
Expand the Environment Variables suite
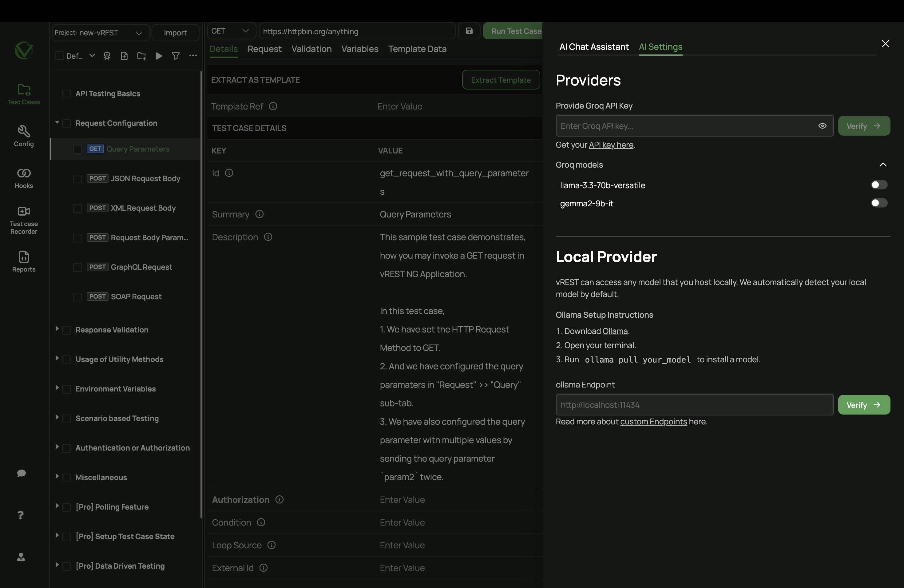click(57, 388)
